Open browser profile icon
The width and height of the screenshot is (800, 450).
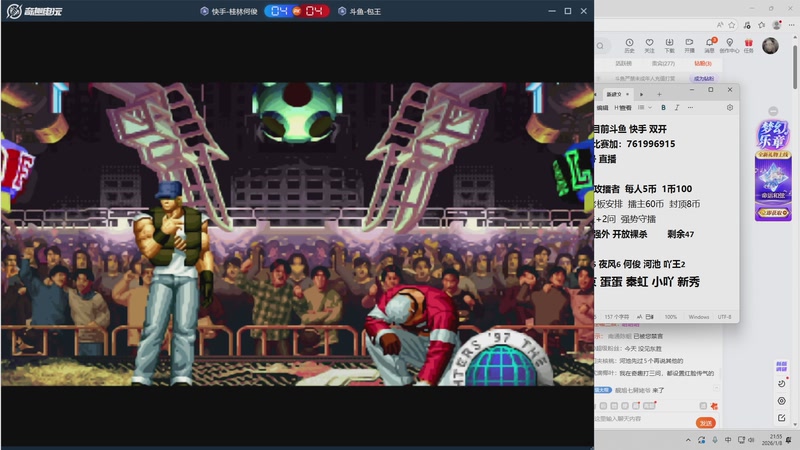777,24
